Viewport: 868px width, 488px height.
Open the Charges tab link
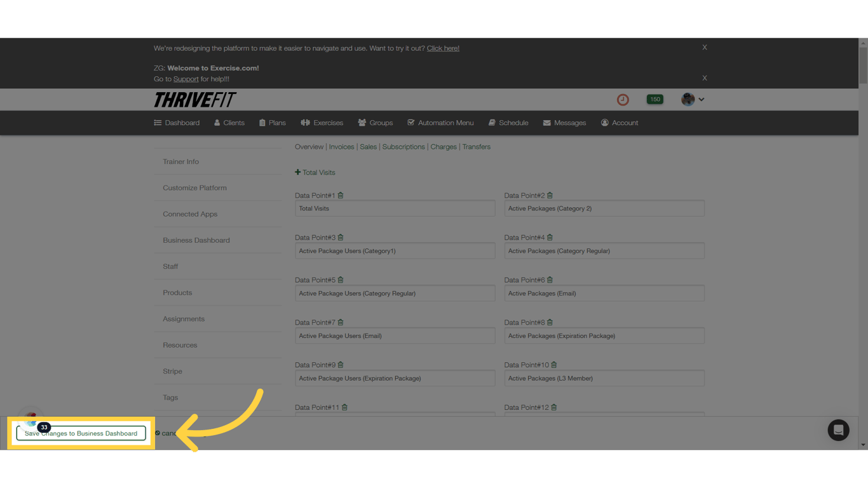pyautogui.click(x=444, y=147)
